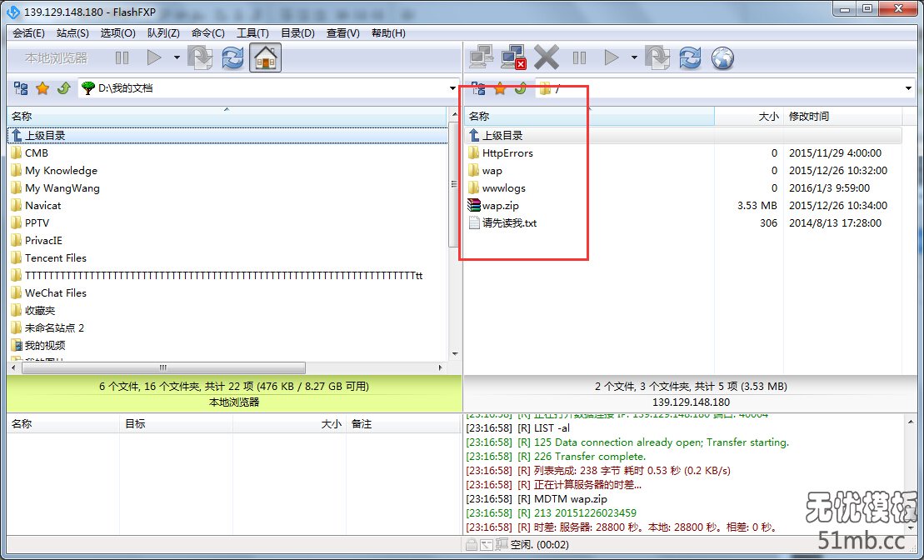Open the 站点(S) menu
Image resolution: width=924 pixels, height=560 pixels.
click(x=72, y=33)
